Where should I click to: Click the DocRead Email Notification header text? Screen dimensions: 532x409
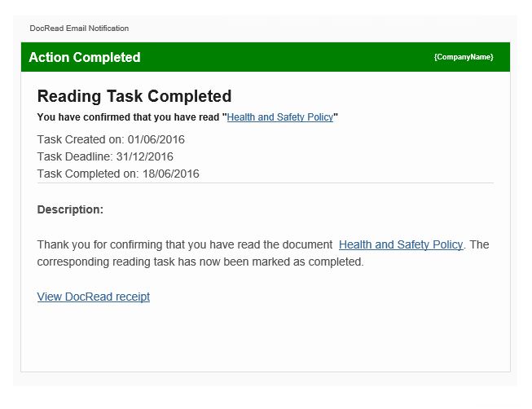[x=79, y=29]
